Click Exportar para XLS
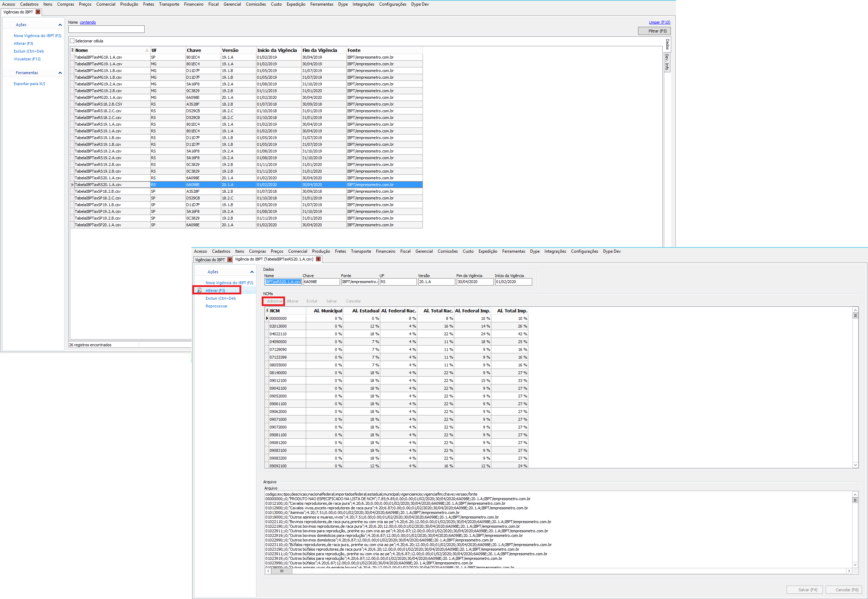The image size is (868, 599). (30, 84)
